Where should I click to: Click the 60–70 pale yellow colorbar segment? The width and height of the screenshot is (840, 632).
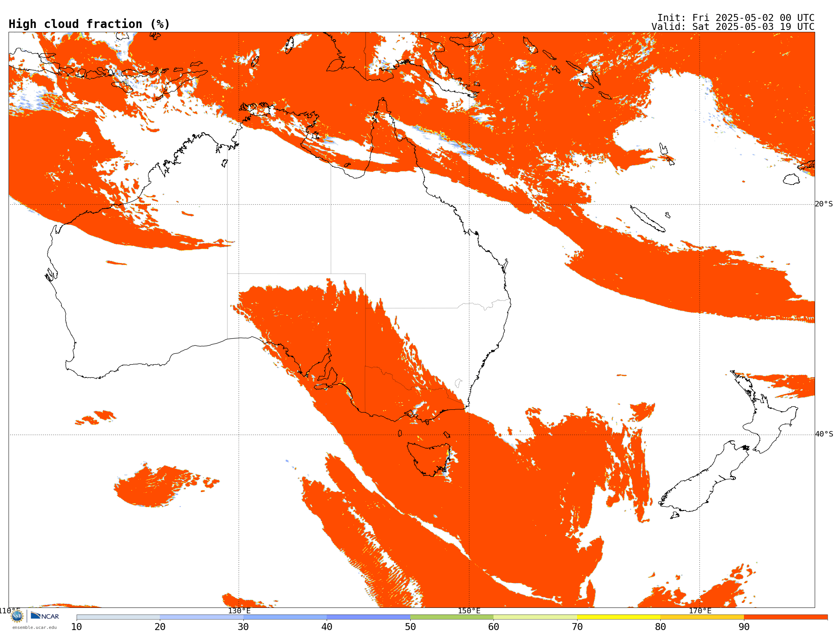coord(535,617)
